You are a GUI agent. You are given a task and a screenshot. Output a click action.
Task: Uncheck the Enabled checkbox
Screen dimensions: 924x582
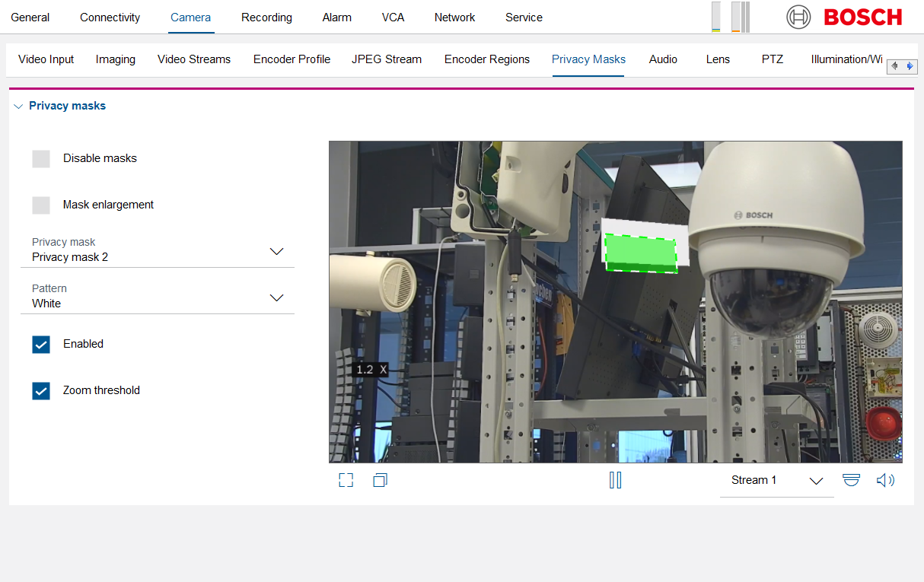point(41,344)
